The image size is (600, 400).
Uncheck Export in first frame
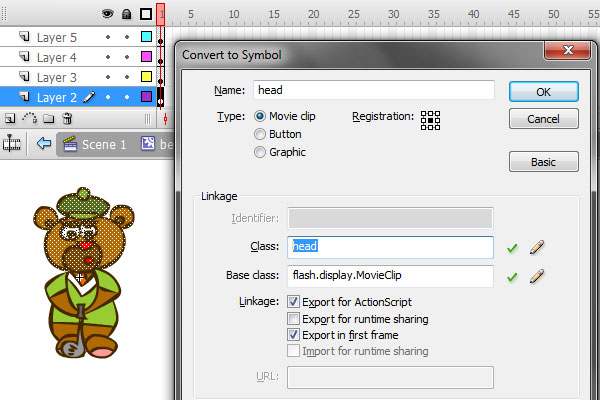click(x=293, y=335)
